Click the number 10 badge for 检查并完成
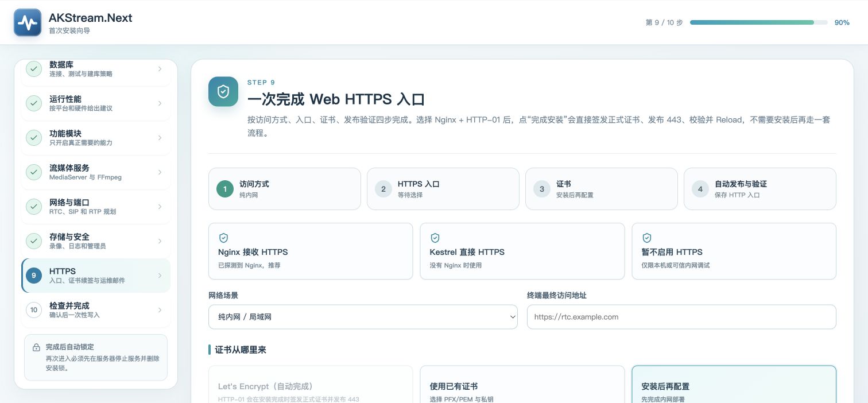This screenshot has height=403, width=868. point(34,310)
